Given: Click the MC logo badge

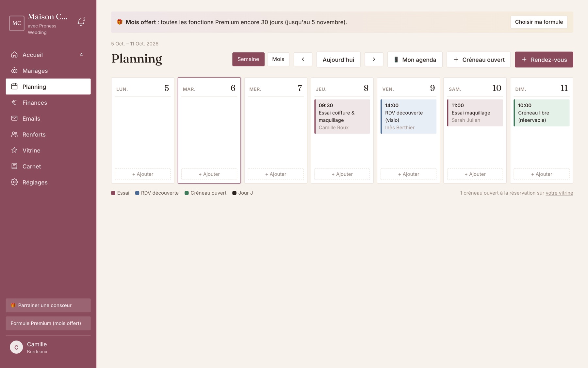Looking at the screenshot, I should [17, 23].
